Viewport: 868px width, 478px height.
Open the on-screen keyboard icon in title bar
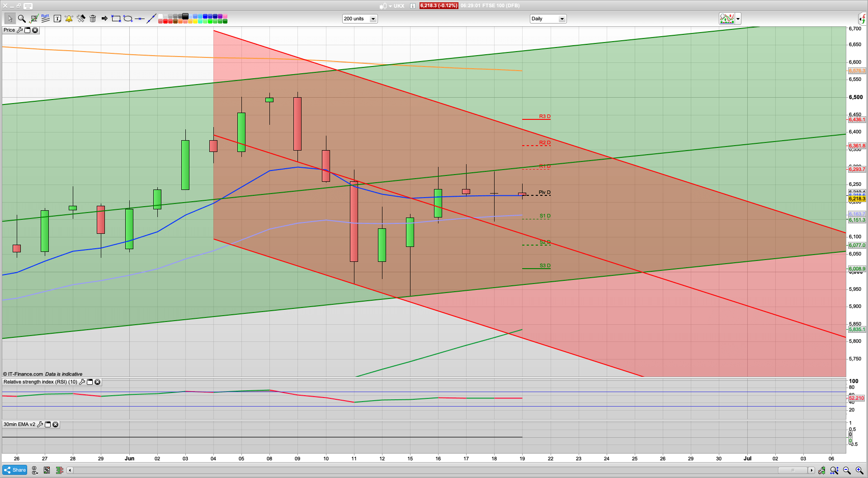click(28, 6)
